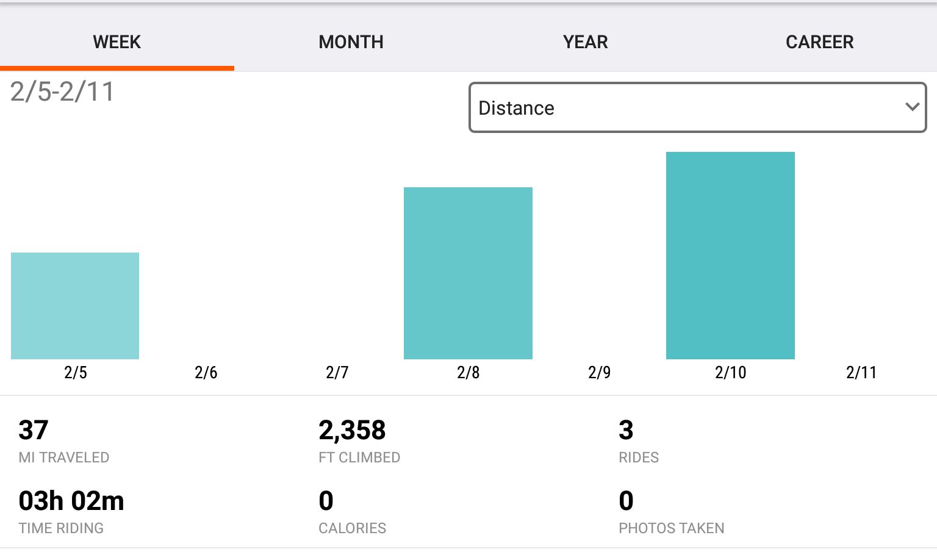Tap the 2,358 FT CLIMBED stat
Image resolution: width=937 pixels, height=560 pixels.
(352, 431)
